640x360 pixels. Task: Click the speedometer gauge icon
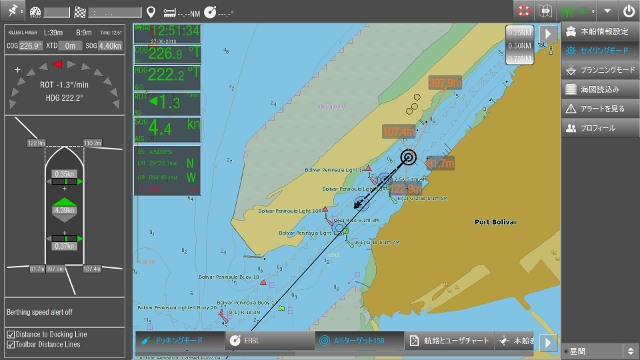pos(36,12)
